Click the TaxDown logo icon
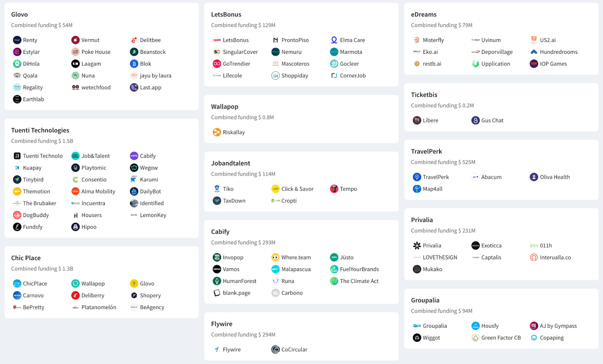Viewport: 603px width, 364px height. pyautogui.click(x=217, y=201)
